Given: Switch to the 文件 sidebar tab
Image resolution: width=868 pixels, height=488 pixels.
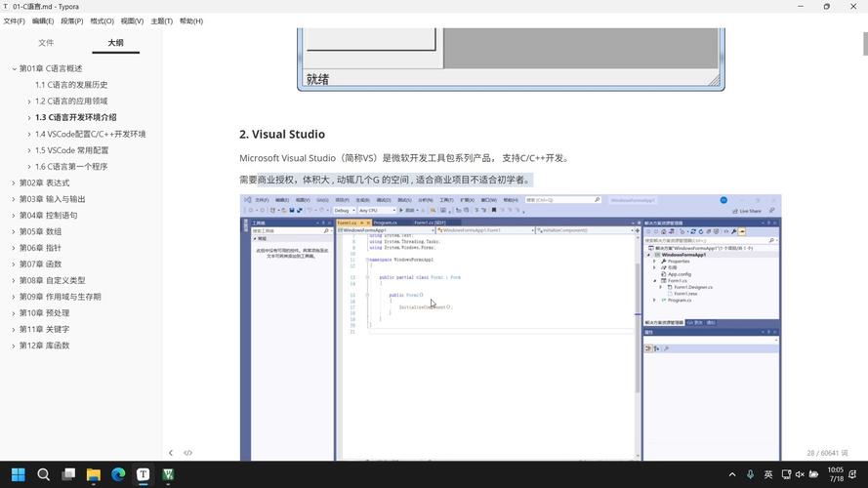Looking at the screenshot, I should pos(46,43).
